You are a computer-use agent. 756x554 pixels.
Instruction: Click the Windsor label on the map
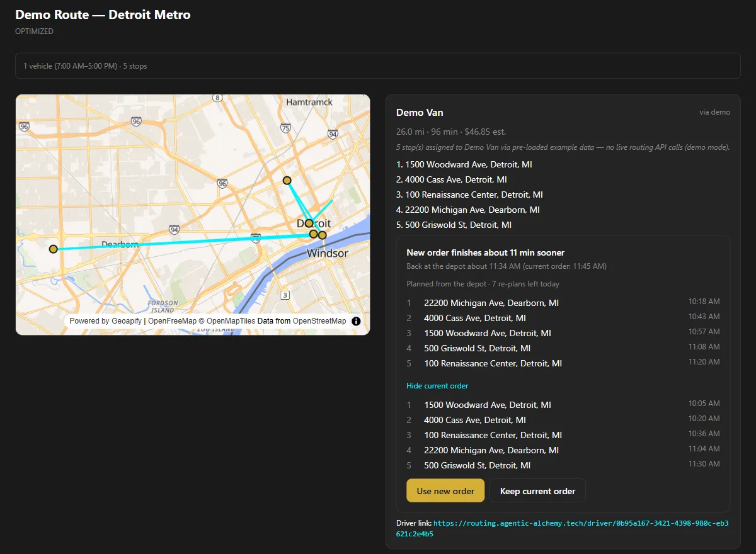328,253
